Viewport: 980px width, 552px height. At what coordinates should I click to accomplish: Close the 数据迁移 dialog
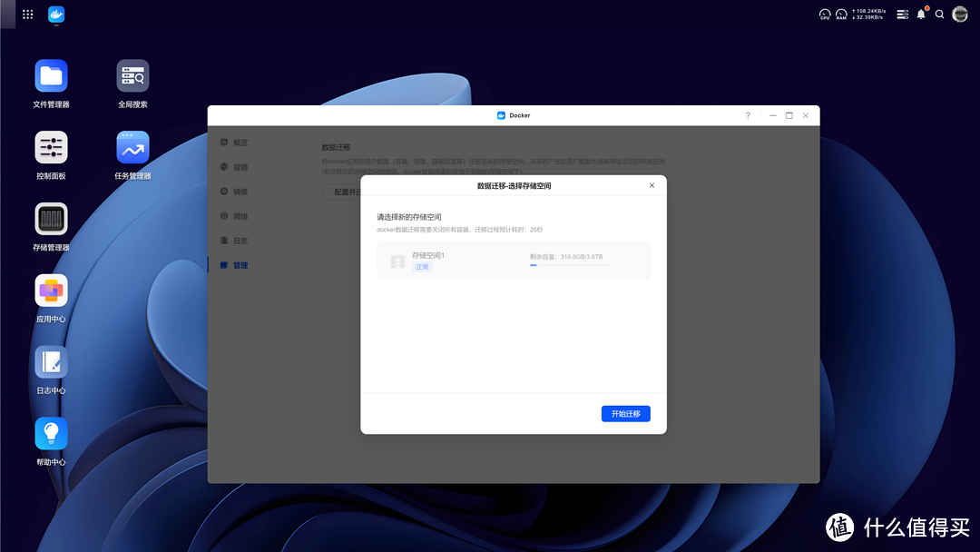[652, 186]
